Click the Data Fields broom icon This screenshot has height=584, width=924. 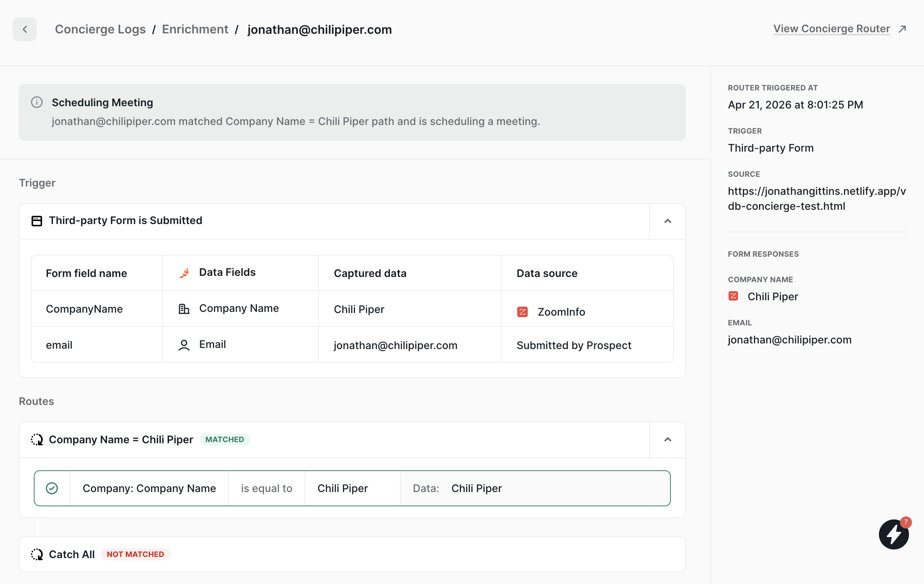[184, 272]
